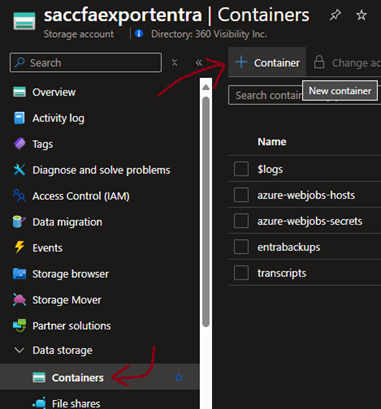This screenshot has height=409, width=381.
Task: Click the scroll up arrow of the menu scrollbar
Action: pyautogui.click(x=206, y=87)
